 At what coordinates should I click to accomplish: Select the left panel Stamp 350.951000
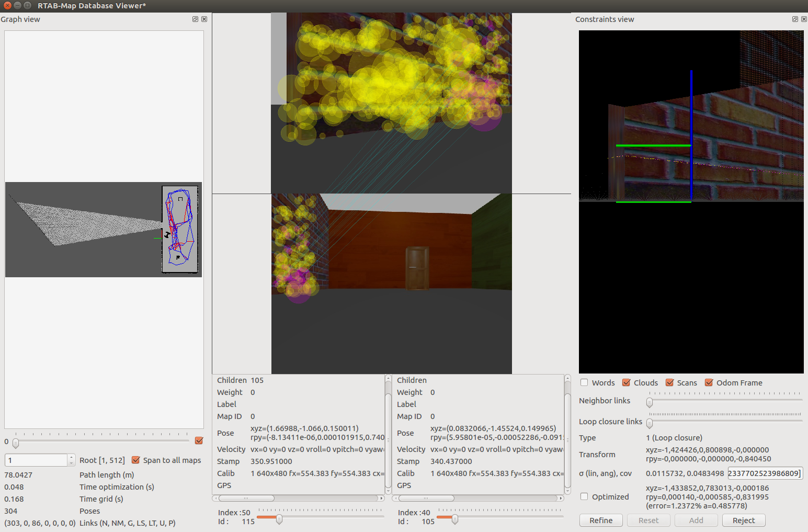point(271,461)
